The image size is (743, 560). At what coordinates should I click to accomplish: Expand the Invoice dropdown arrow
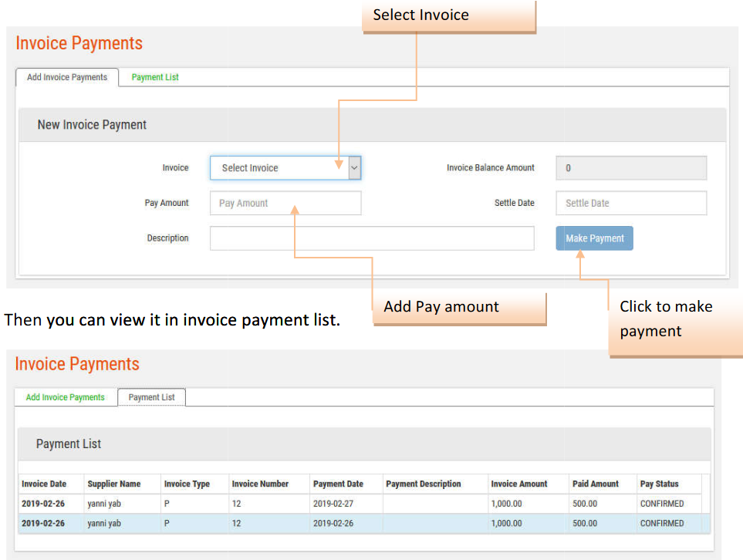354,167
